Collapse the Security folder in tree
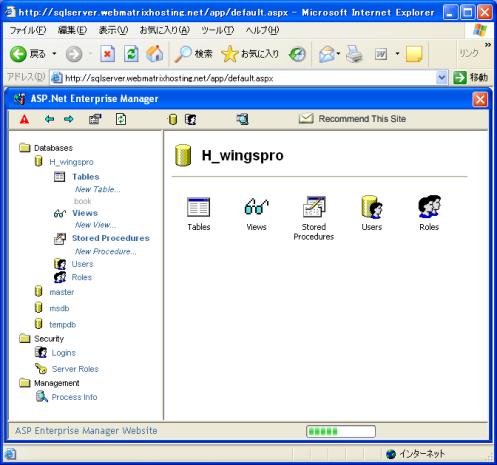The image size is (497, 465). pos(25,339)
